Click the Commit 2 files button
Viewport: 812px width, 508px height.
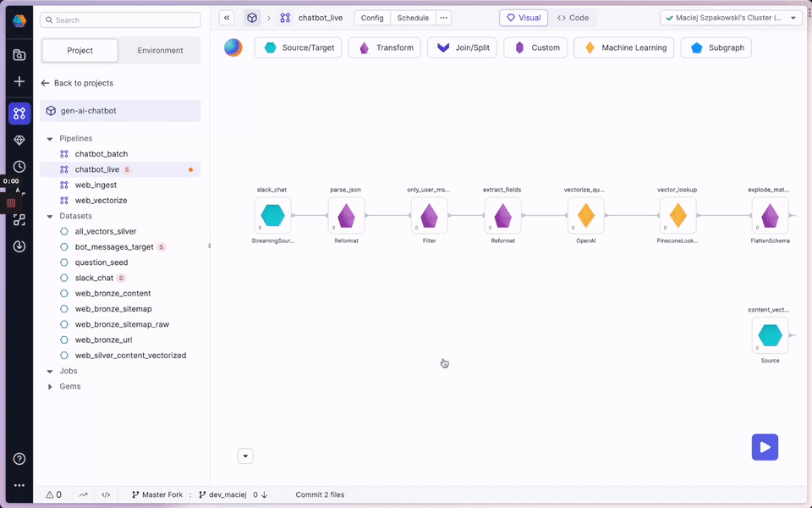pos(320,494)
